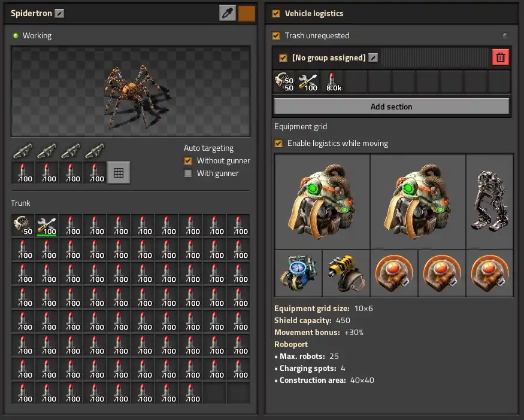
Task: Click the first empty trunk slot
Action: coord(214,393)
